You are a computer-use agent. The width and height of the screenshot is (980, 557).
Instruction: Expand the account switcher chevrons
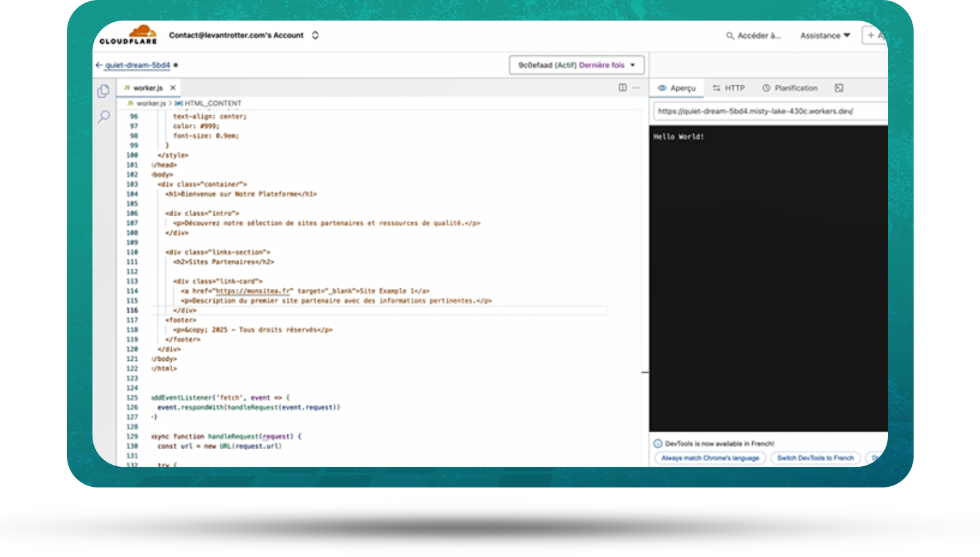click(x=315, y=36)
